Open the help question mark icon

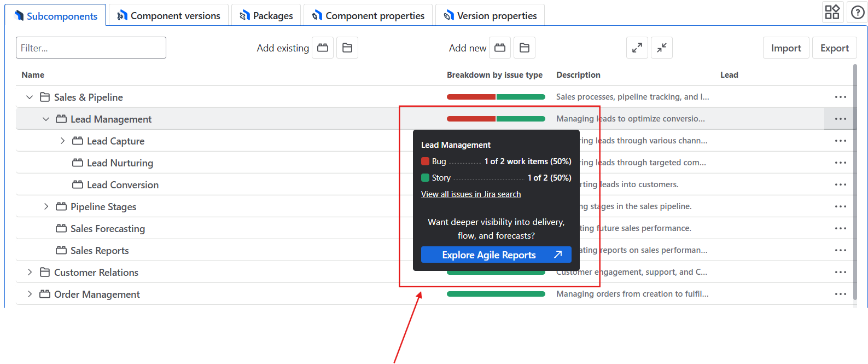(858, 12)
